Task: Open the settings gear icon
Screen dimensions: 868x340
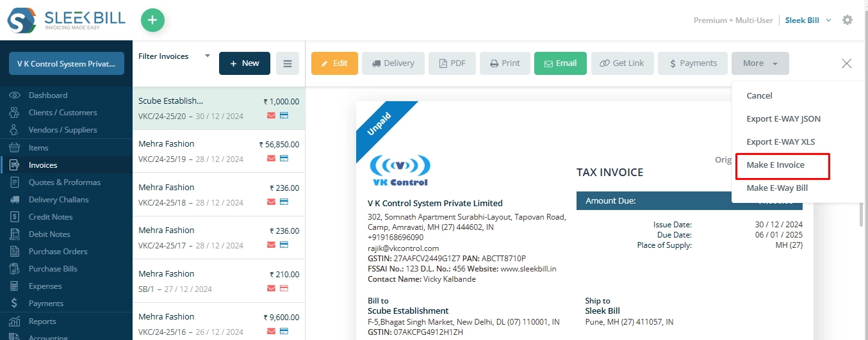Action: click(848, 20)
